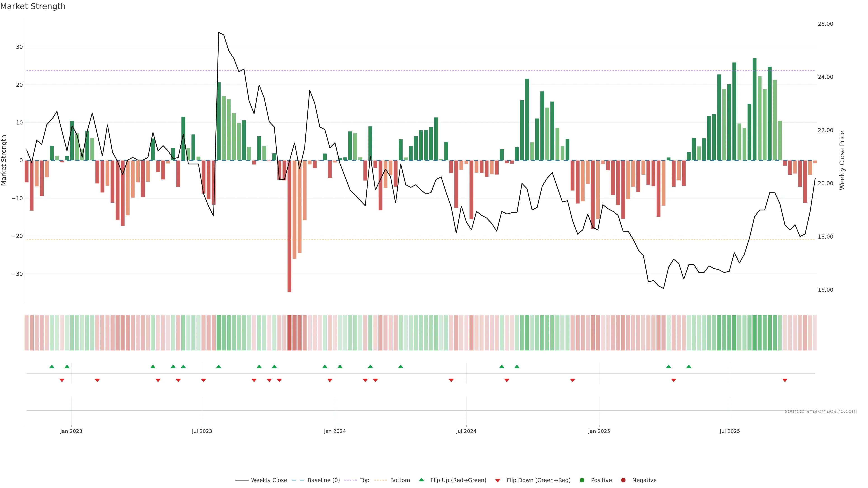Toggle the Flip Up (Red→Green) legend label
This screenshot has height=488, width=868.
point(458,480)
